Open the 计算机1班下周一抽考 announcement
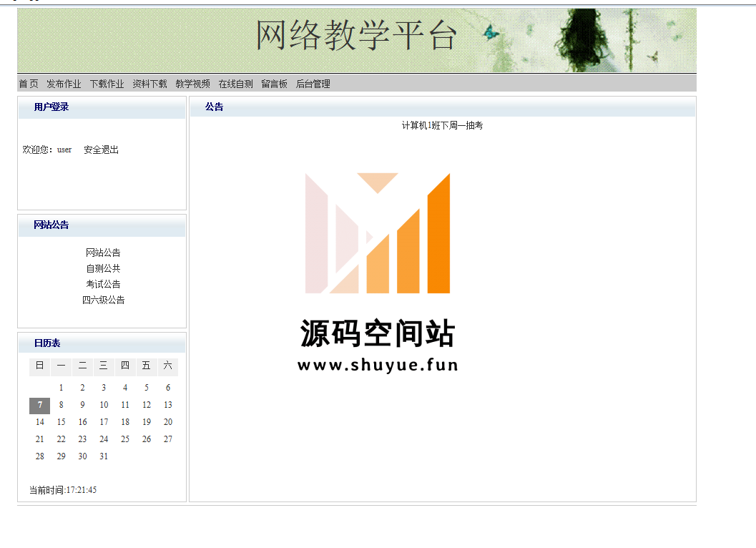The height and width of the screenshot is (548, 756). 442,125
